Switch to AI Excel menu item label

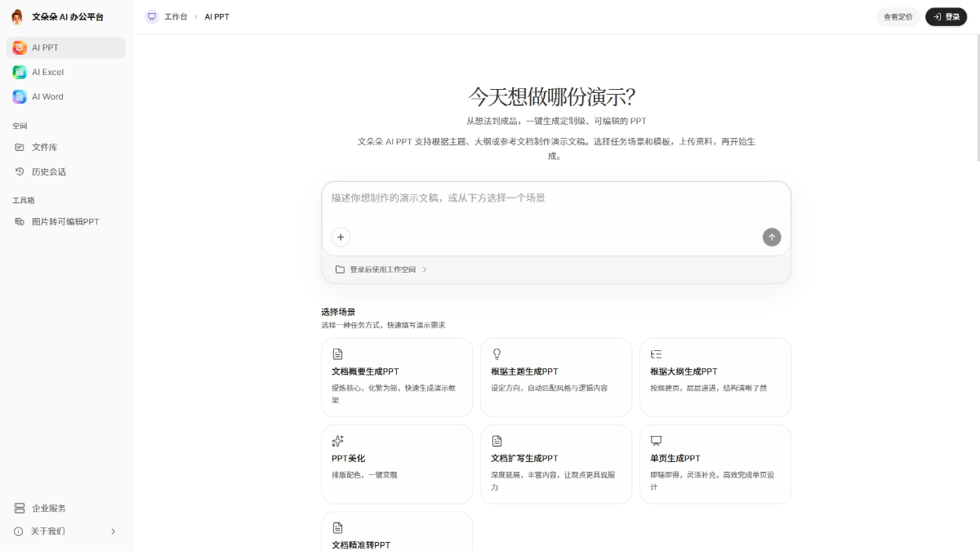coord(47,72)
